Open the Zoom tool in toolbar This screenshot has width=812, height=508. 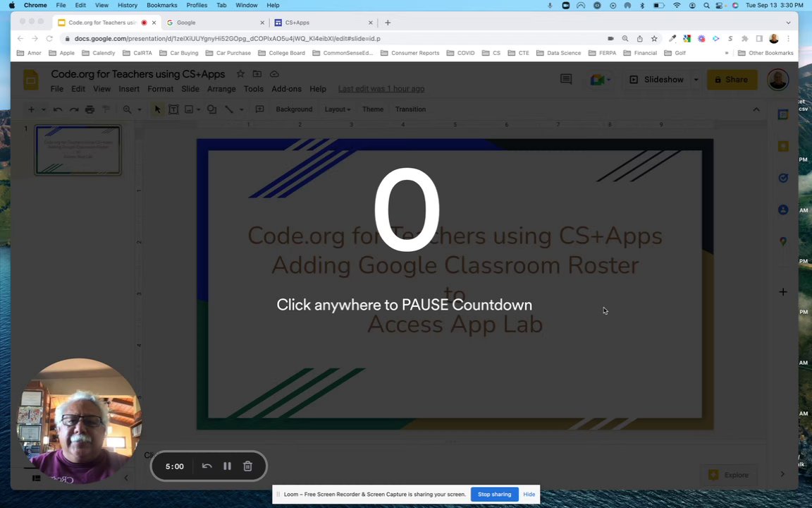coord(127,109)
